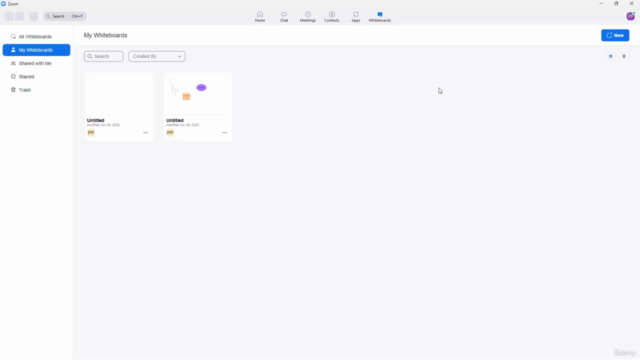Screen dimensions: 640x360
Task: Open the Chat tab
Action: point(284,17)
